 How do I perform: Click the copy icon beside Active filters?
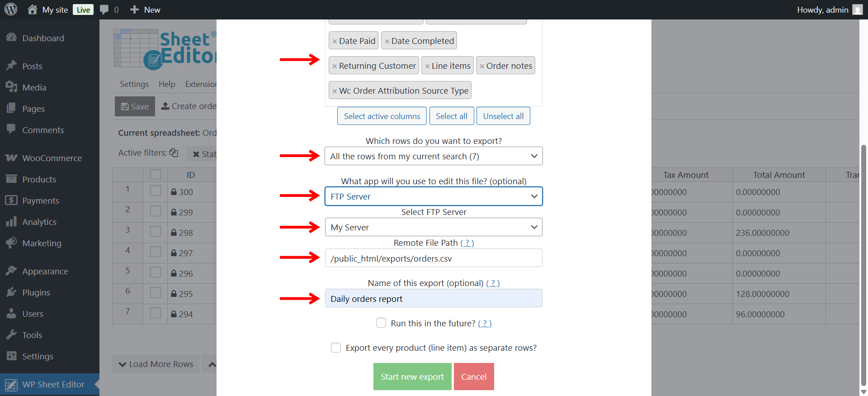[174, 153]
